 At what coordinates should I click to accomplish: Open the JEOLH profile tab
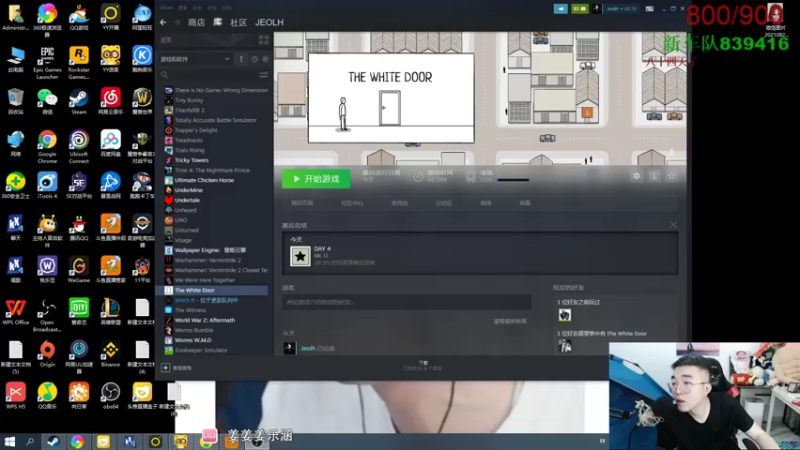[x=269, y=22]
